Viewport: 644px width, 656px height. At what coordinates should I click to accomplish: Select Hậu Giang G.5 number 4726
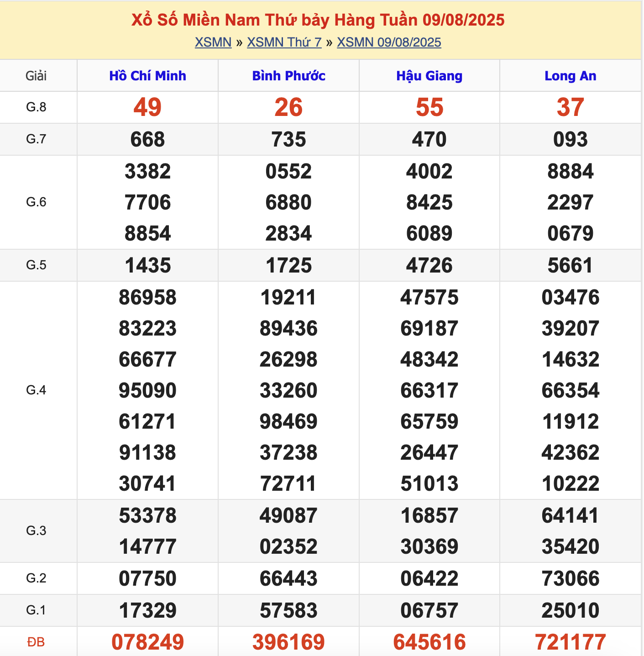(x=429, y=265)
